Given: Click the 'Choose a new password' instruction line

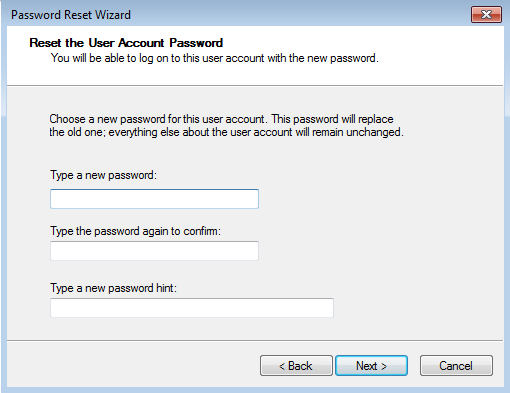Looking at the screenshot, I should point(221,119).
